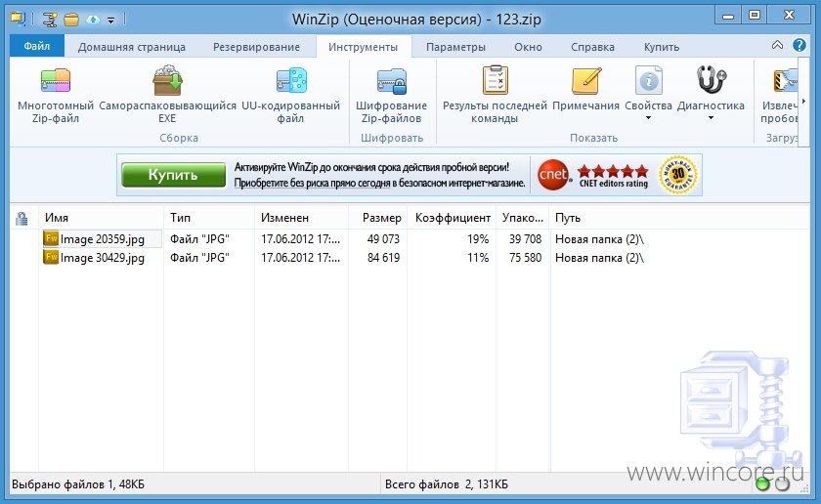This screenshot has height=504, width=821.
Task: Click size value 49 073
Action: (x=383, y=239)
